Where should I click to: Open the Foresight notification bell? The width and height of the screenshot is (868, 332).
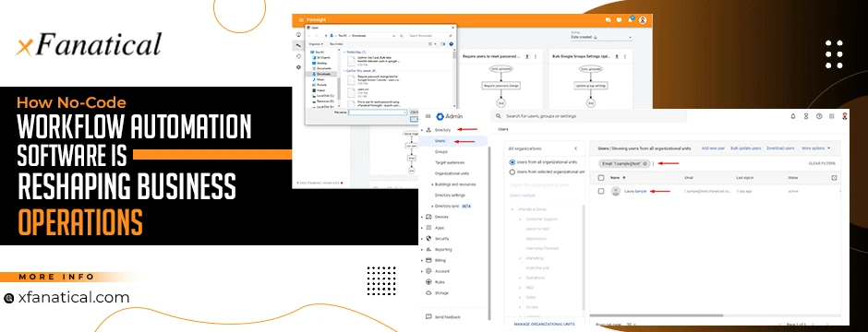[631, 19]
